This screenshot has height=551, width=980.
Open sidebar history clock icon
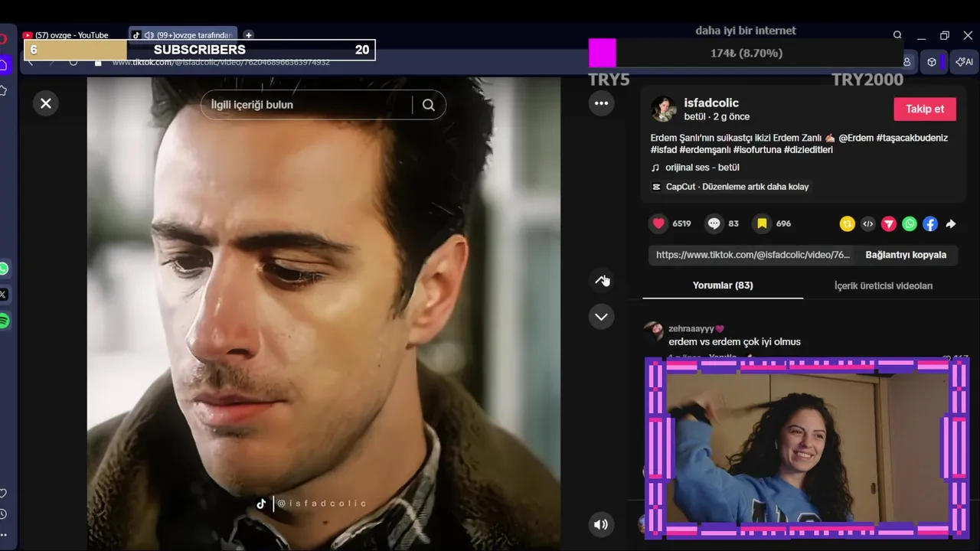3,514
